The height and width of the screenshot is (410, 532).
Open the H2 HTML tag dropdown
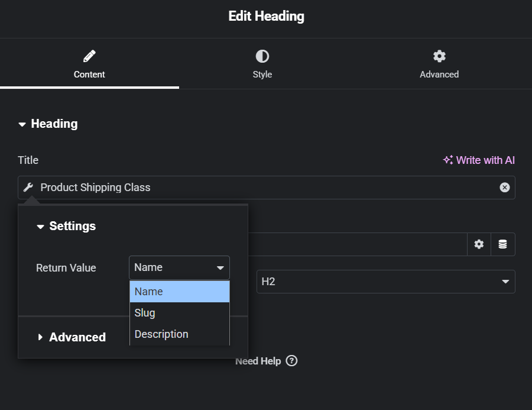386,281
